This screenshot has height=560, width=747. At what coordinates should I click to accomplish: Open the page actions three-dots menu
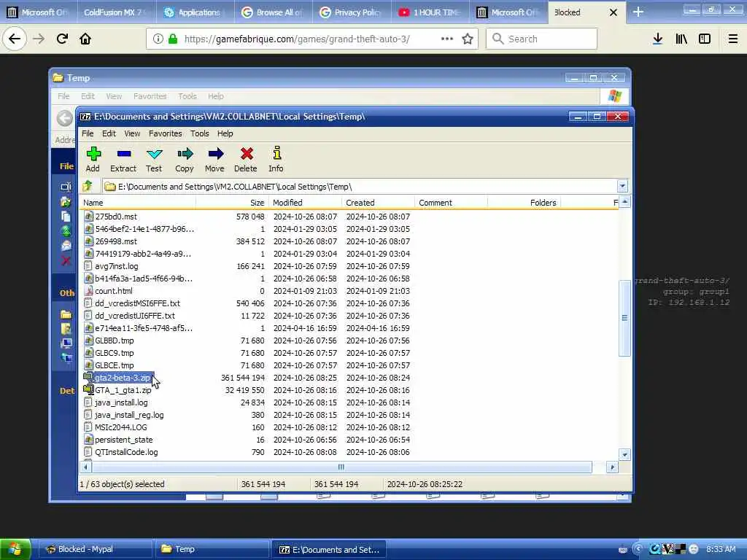click(447, 39)
